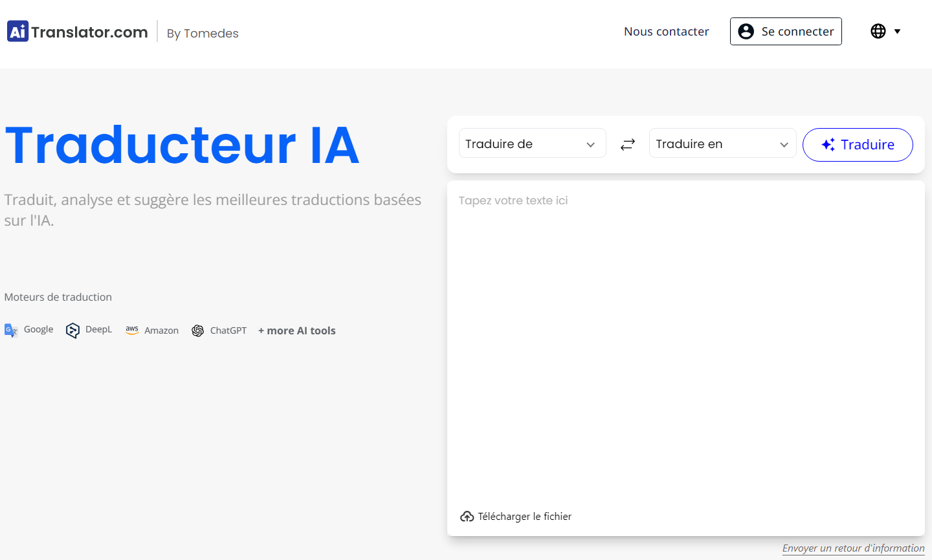Click the Traducteur IA heading
This screenshot has height=560, width=932.
pos(182,145)
